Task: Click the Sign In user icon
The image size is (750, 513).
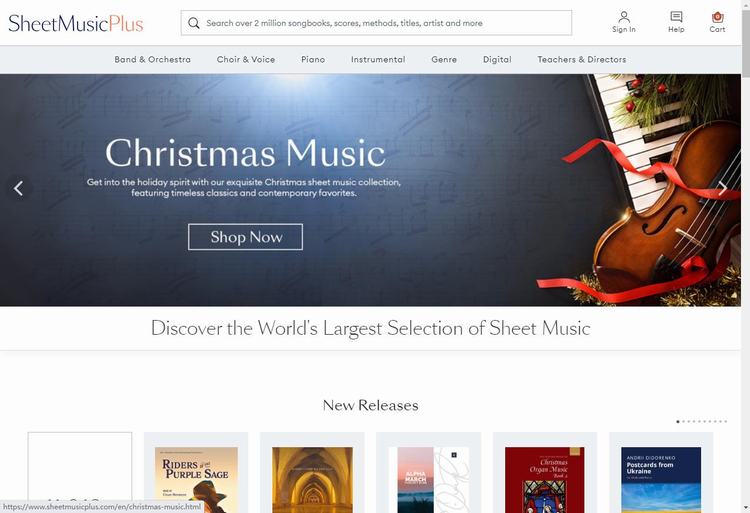Action: [x=623, y=17]
